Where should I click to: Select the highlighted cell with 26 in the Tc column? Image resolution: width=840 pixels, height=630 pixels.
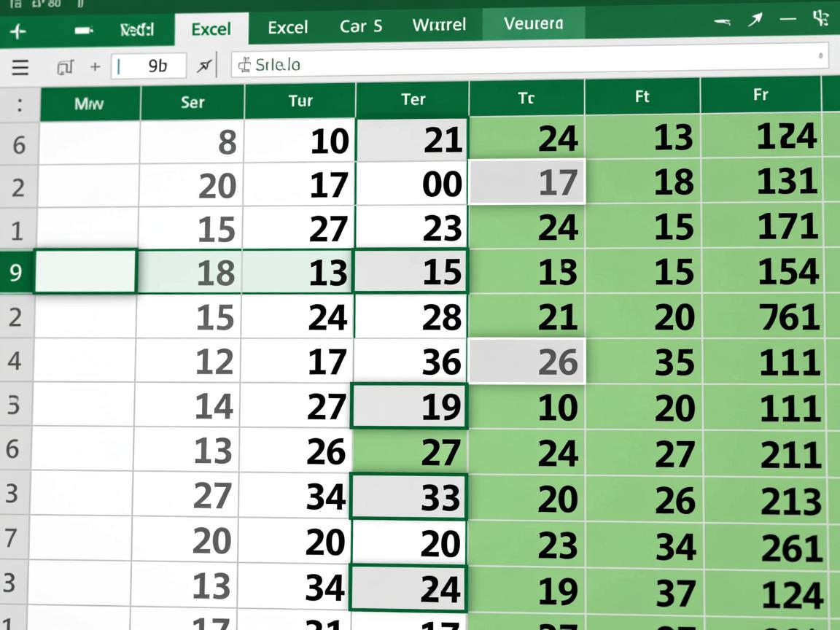tap(526, 362)
